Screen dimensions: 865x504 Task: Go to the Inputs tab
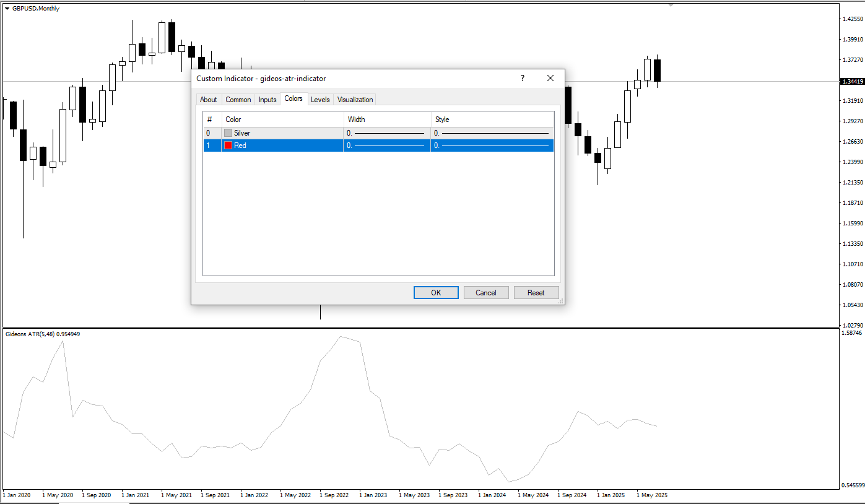click(267, 100)
